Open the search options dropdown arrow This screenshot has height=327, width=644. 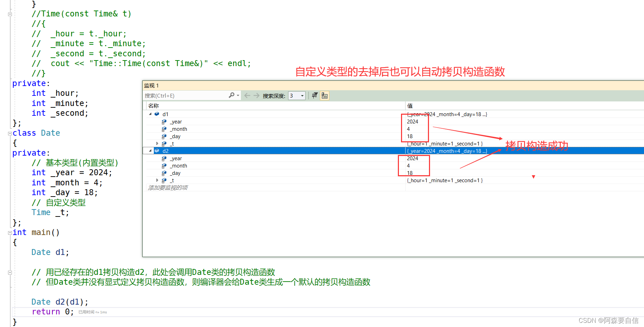pyautogui.click(x=238, y=95)
